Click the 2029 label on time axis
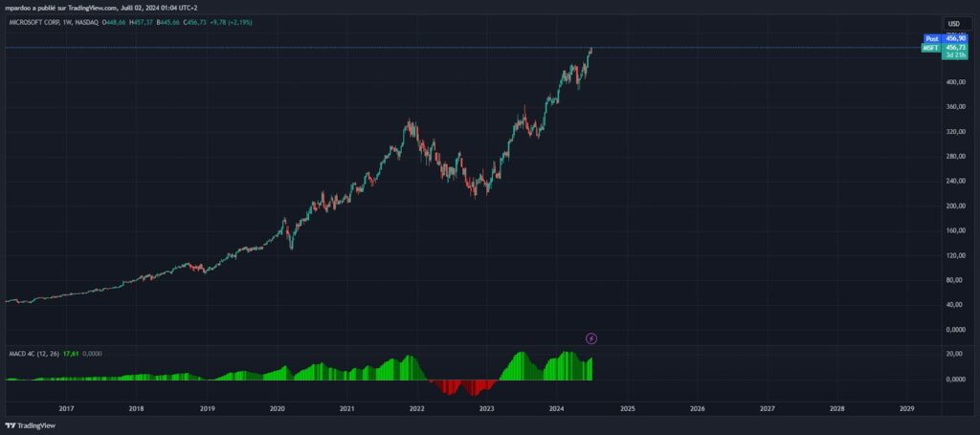980x435 pixels. 907,408
